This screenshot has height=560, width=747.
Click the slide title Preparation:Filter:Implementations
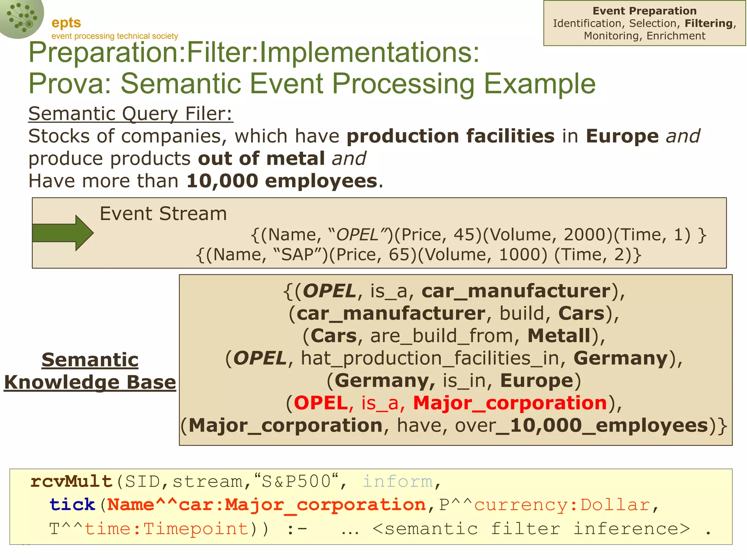tap(254, 52)
